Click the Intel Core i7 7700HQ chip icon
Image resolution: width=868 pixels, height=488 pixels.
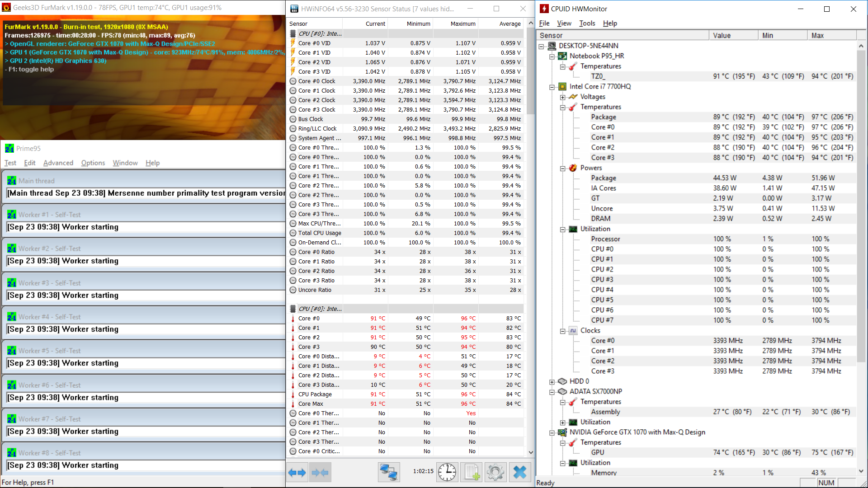pyautogui.click(x=562, y=86)
